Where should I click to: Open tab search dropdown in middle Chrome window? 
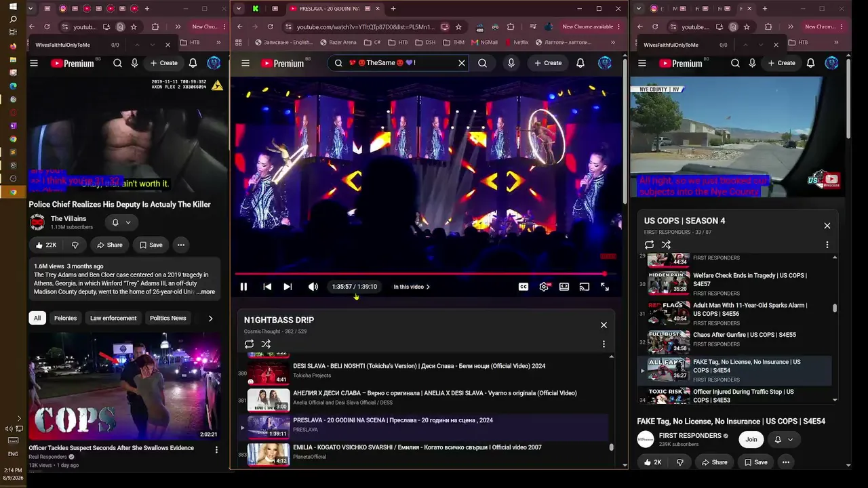[238, 9]
